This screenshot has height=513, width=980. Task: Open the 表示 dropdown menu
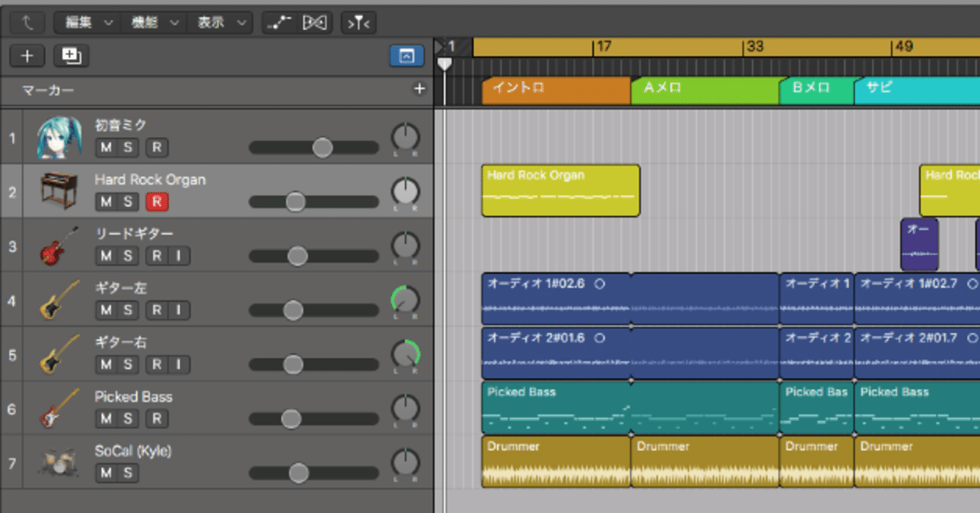pos(220,23)
